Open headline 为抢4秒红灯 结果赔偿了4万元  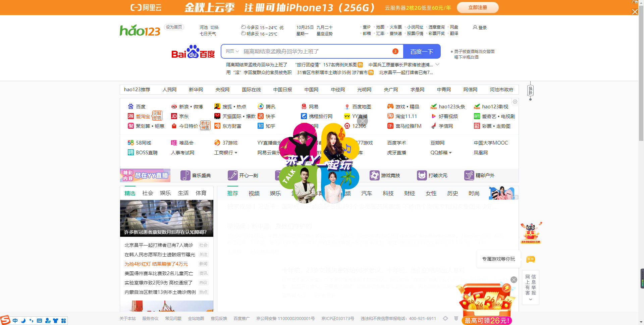click(x=156, y=264)
